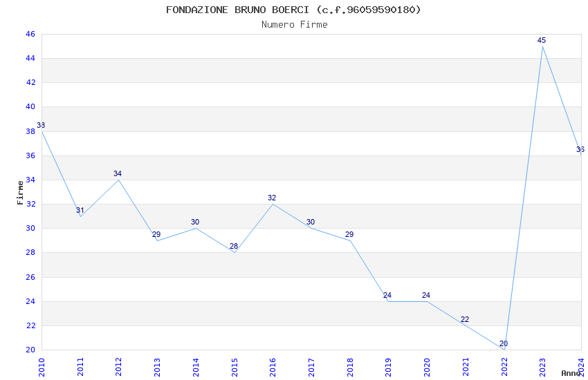The width and height of the screenshot is (588, 380).
Task: Click the y-axis tick label 46
Action: (x=30, y=34)
